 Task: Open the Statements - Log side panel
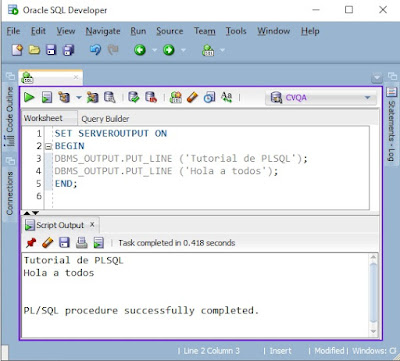pos(391,125)
